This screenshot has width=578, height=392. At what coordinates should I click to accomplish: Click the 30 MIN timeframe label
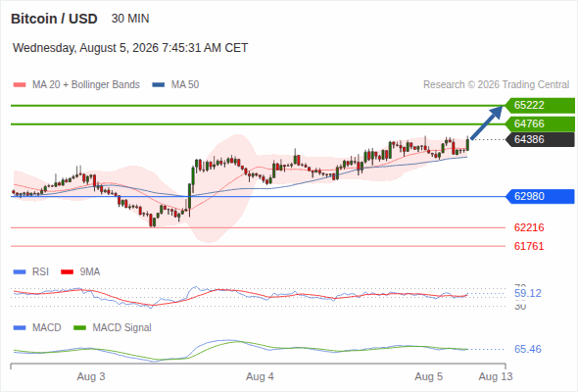pyautogui.click(x=130, y=19)
